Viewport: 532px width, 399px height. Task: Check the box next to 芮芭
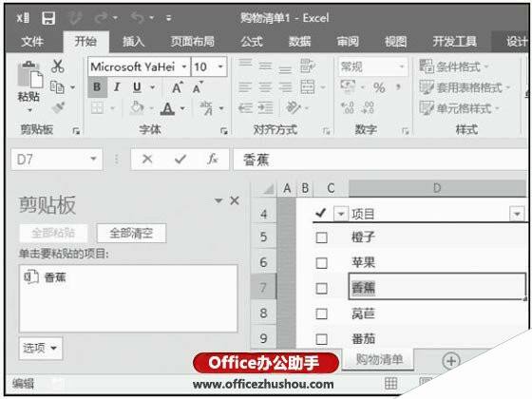pyautogui.click(x=321, y=313)
